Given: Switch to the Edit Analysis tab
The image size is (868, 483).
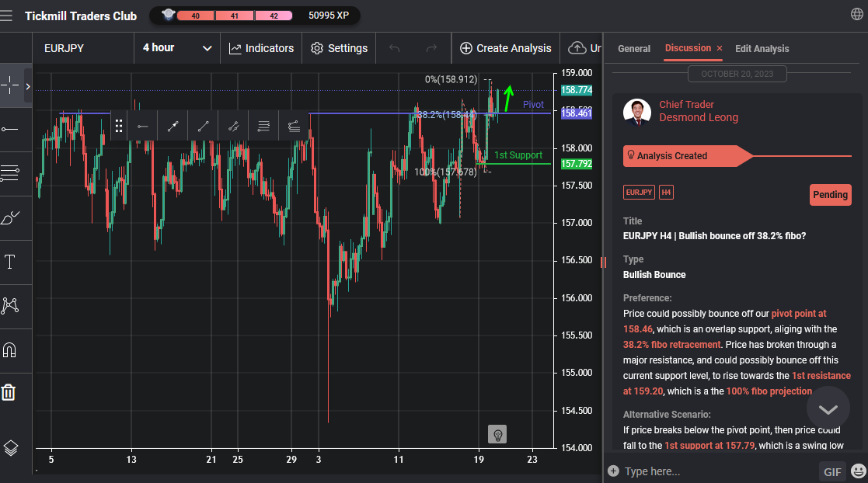Looking at the screenshot, I should pos(762,49).
